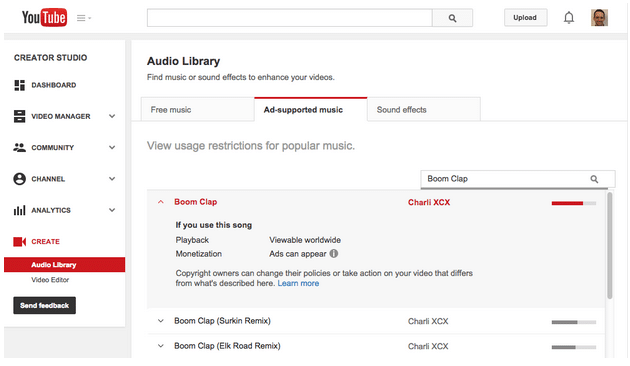Click the Boom Clap (Surkin Remix) title
The image size is (630, 366).
pyautogui.click(x=222, y=321)
